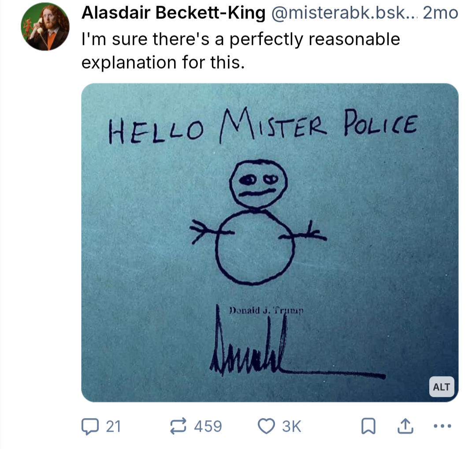476x449 pixels.
Task: Click the @misterabk.bsk handle
Action: (344, 14)
